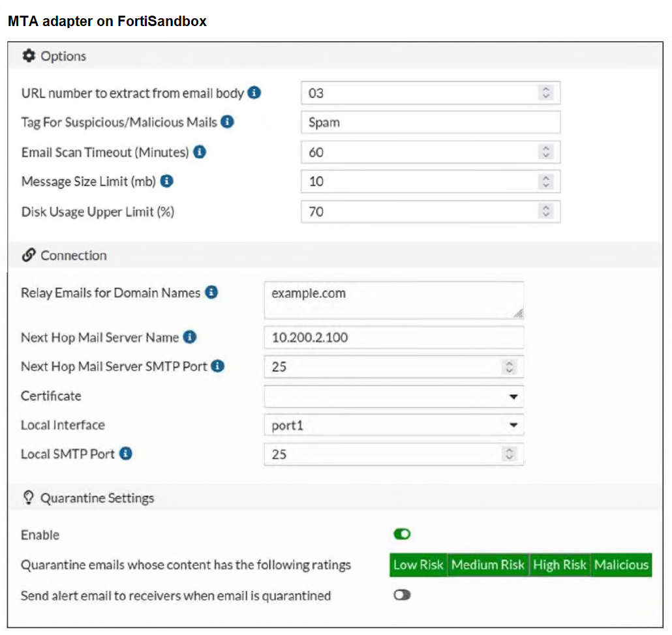Click the Options gear icon
Image resolution: width=672 pixels, height=635 pixels.
(x=29, y=55)
